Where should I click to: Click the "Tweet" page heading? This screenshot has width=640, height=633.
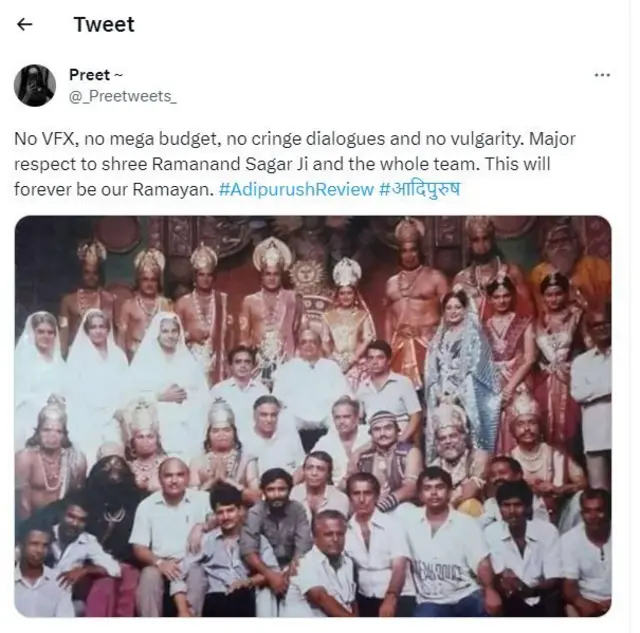click(x=104, y=24)
